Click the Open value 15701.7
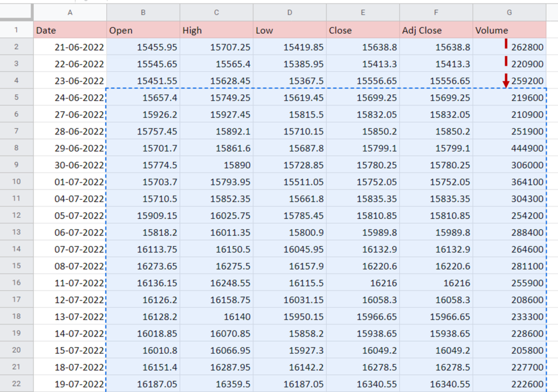 pyautogui.click(x=143, y=148)
